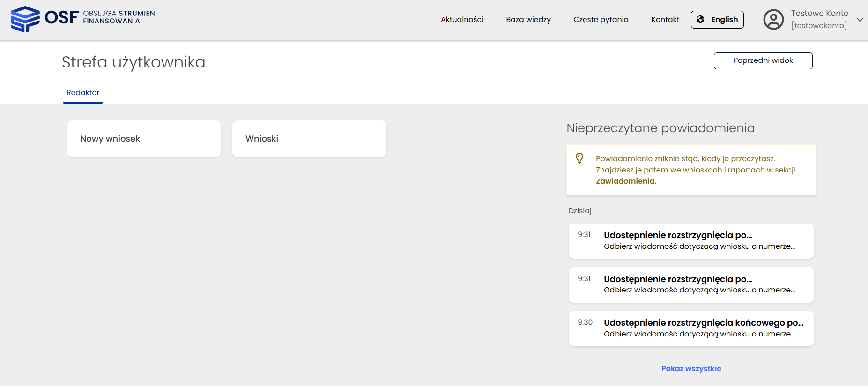Click the OSF logo icon
The image size is (868, 388).
tap(25, 19)
